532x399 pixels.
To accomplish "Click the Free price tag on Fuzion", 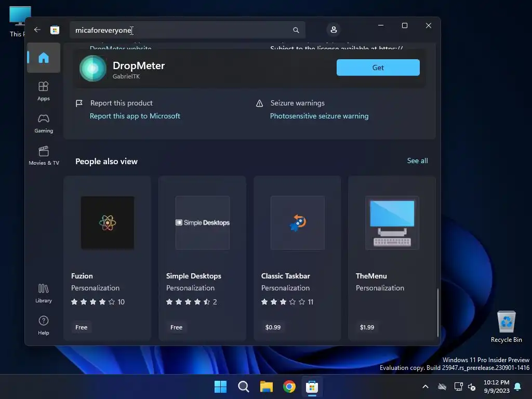I will (x=81, y=327).
